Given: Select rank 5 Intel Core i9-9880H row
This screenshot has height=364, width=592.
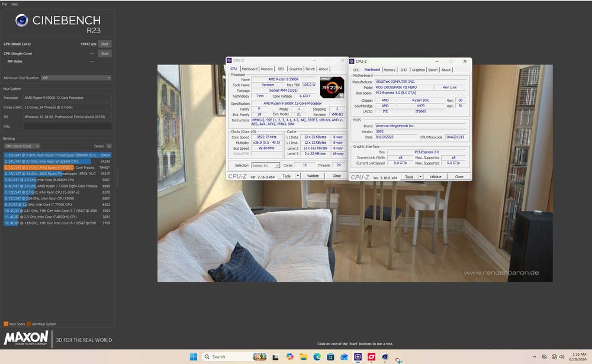Looking at the screenshot, I should tap(57, 180).
